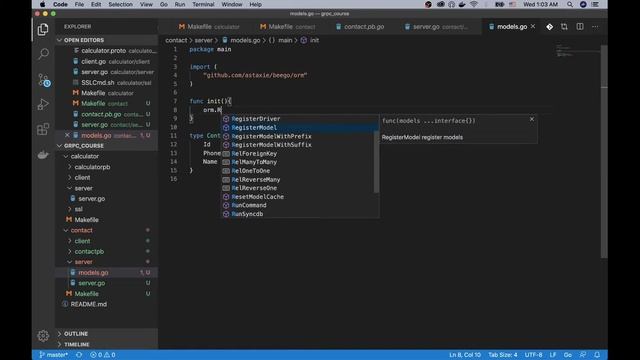
Task: Click the compare changes icon in editor toolbar
Action: [564, 27]
